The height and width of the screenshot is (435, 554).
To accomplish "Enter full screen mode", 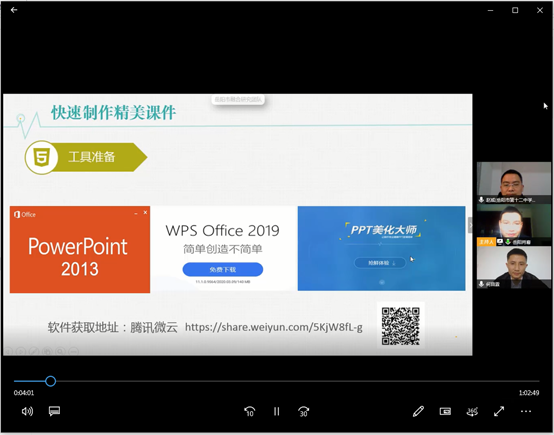I will 499,411.
